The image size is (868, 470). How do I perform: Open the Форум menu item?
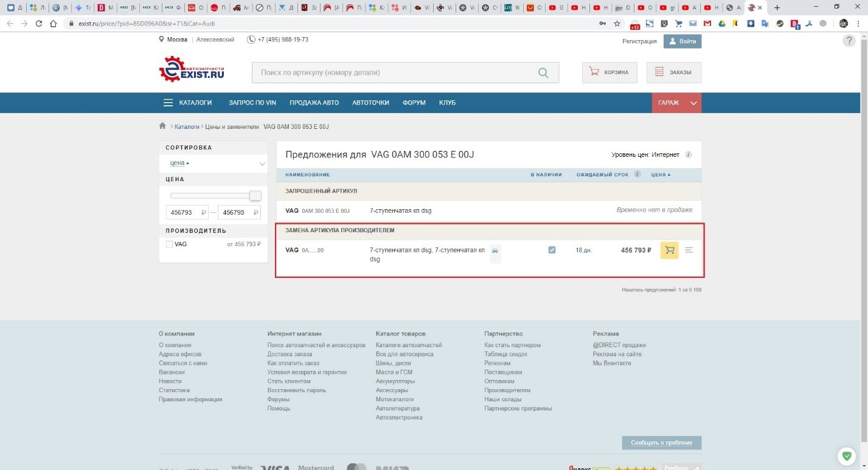414,103
